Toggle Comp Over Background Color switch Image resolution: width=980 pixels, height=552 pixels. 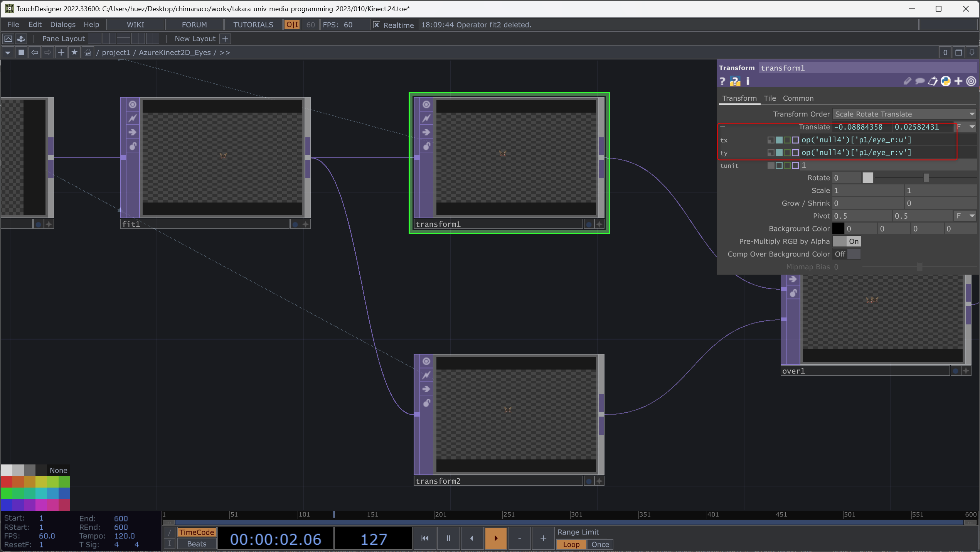click(847, 254)
